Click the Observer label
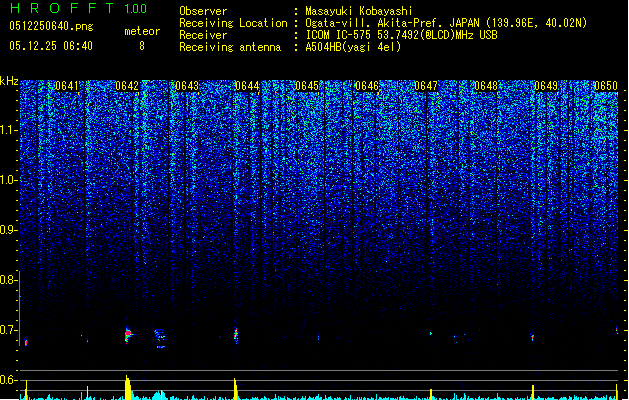629x400 pixels. [203, 11]
